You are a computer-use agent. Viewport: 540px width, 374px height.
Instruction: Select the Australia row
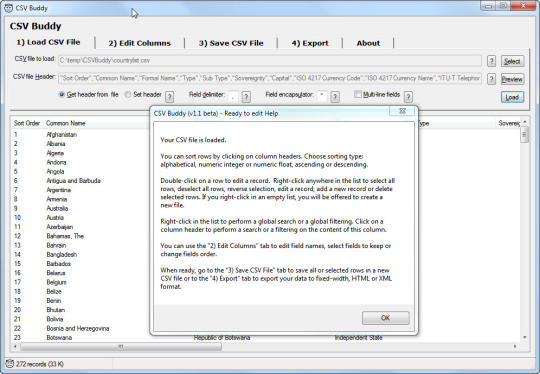(57, 208)
